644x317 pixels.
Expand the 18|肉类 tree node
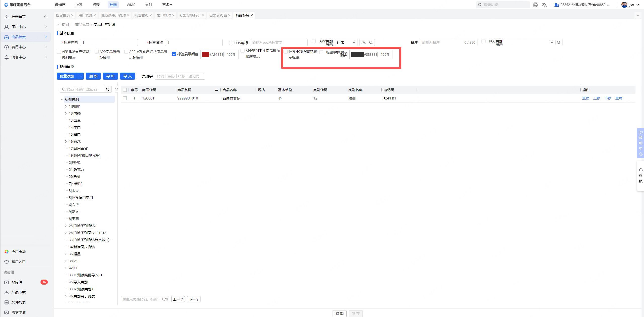tap(66, 113)
